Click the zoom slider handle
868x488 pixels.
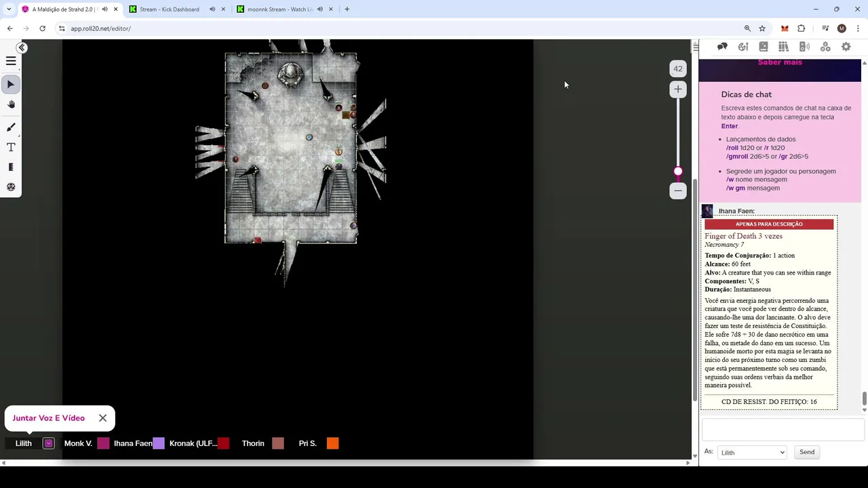(678, 171)
